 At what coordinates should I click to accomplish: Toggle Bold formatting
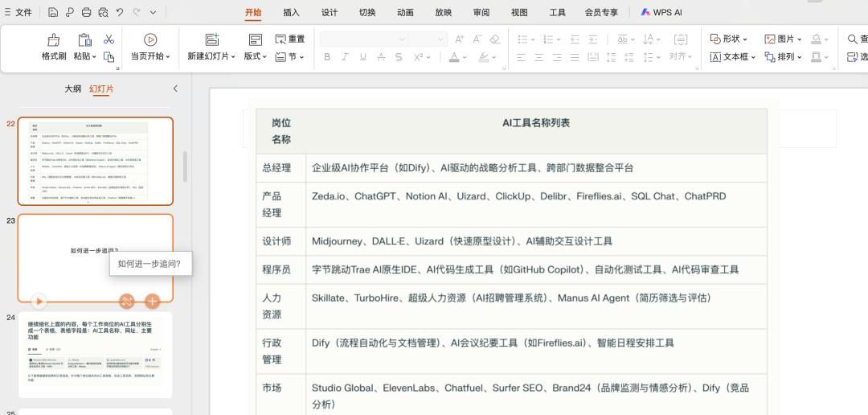coord(326,56)
